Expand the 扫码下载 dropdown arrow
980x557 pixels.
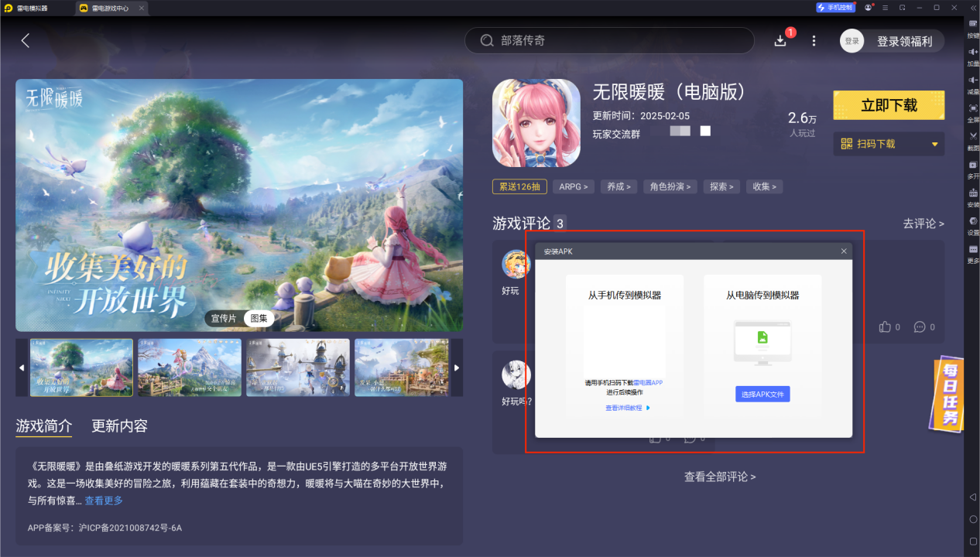click(x=934, y=144)
